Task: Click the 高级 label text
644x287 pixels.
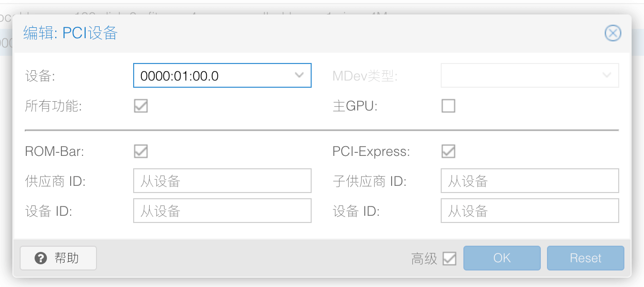Action: tap(424, 259)
